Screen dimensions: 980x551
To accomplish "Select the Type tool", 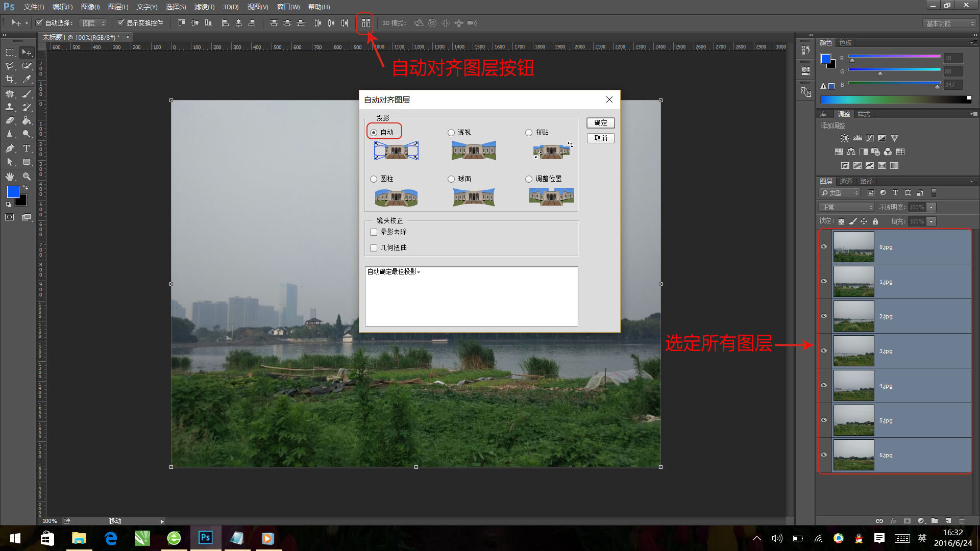I will tap(27, 148).
